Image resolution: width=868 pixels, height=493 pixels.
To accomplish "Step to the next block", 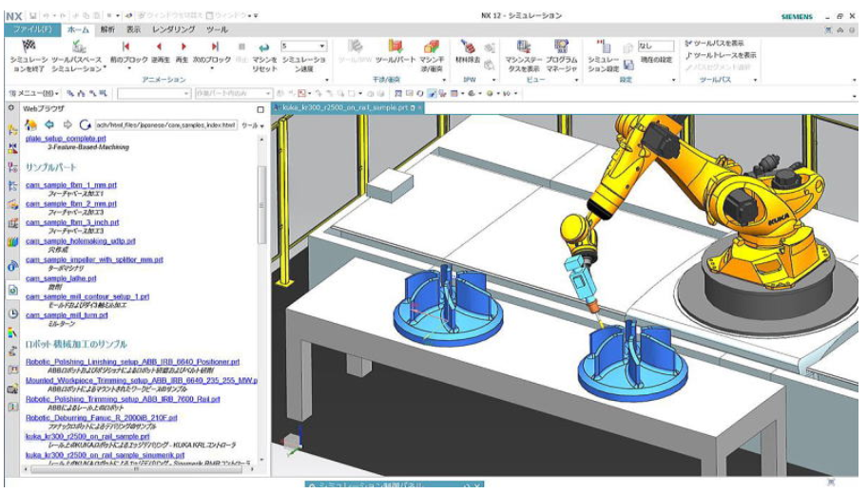I will (214, 47).
